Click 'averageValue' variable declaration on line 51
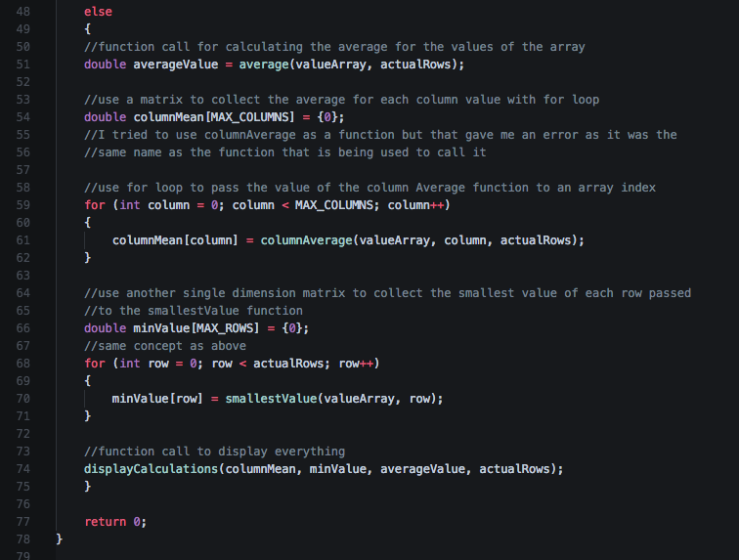This screenshot has height=560, width=739. (x=176, y=65)
